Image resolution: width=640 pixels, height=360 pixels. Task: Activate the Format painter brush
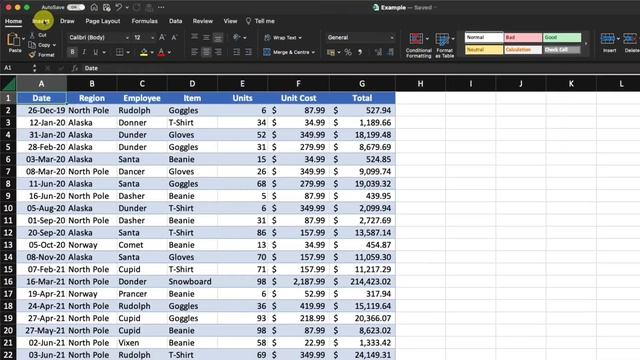click(32, 54)
